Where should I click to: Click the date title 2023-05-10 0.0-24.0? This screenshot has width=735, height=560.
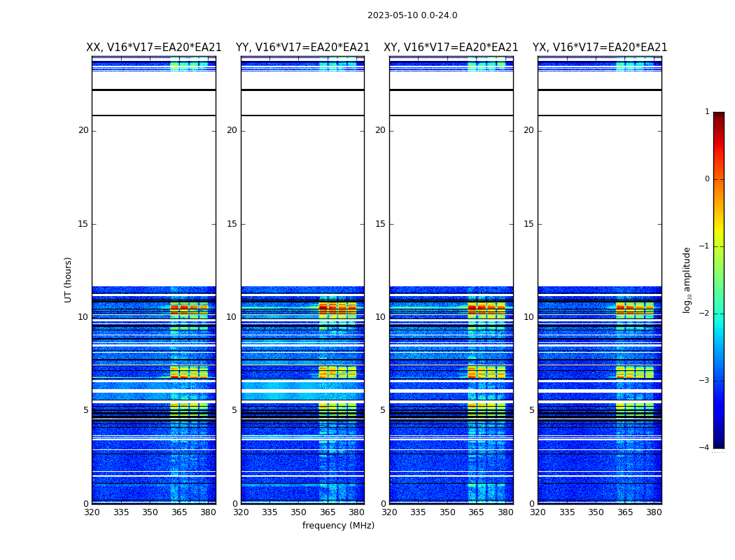pos(412,15)
